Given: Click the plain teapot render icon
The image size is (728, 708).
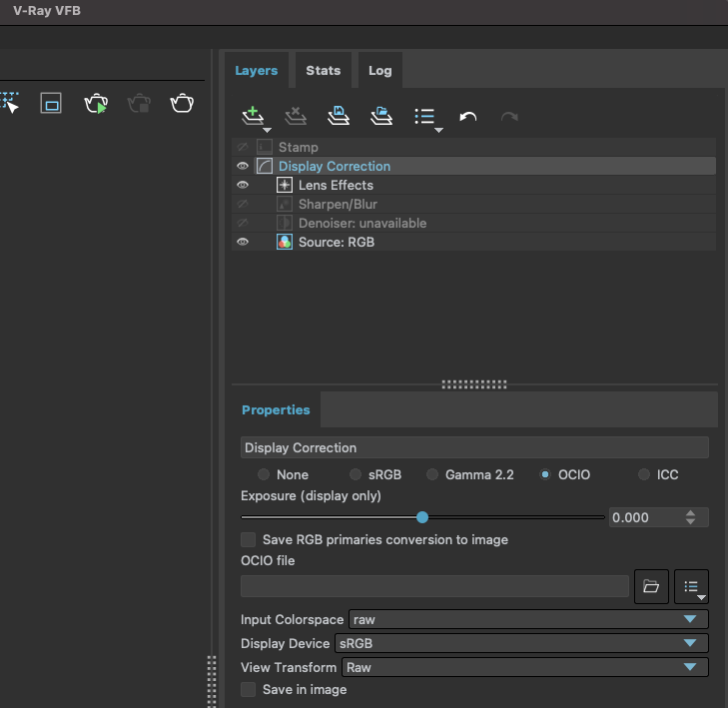Looking at the screenshot, I should 182,103.
